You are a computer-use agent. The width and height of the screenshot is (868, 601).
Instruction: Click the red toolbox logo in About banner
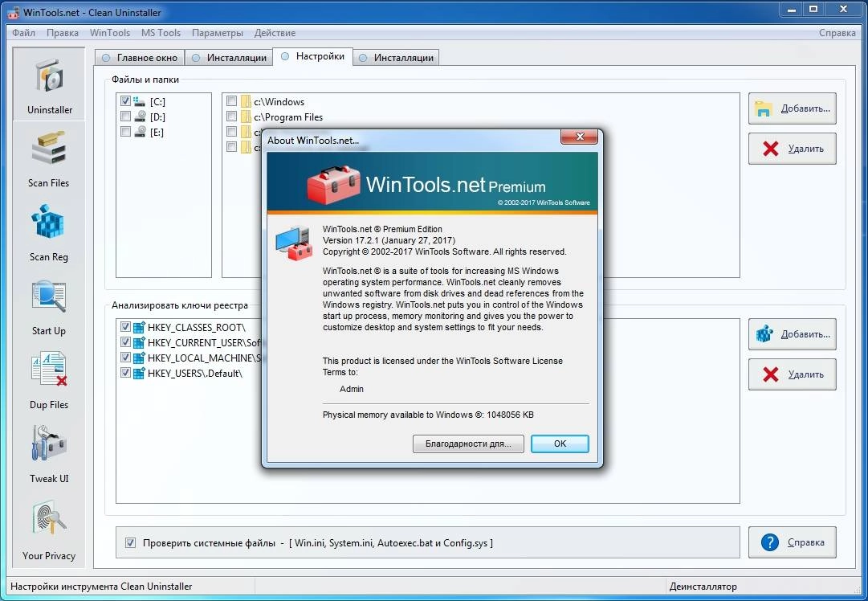point(333,184)
